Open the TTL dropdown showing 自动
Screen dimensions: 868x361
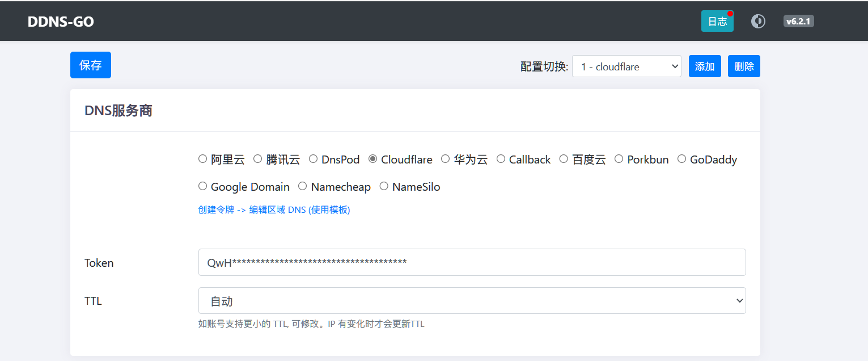coord(472,300)
